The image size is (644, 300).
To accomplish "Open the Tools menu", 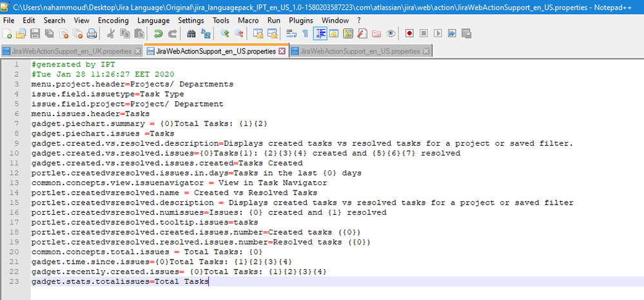I will [x=221, y=20].
